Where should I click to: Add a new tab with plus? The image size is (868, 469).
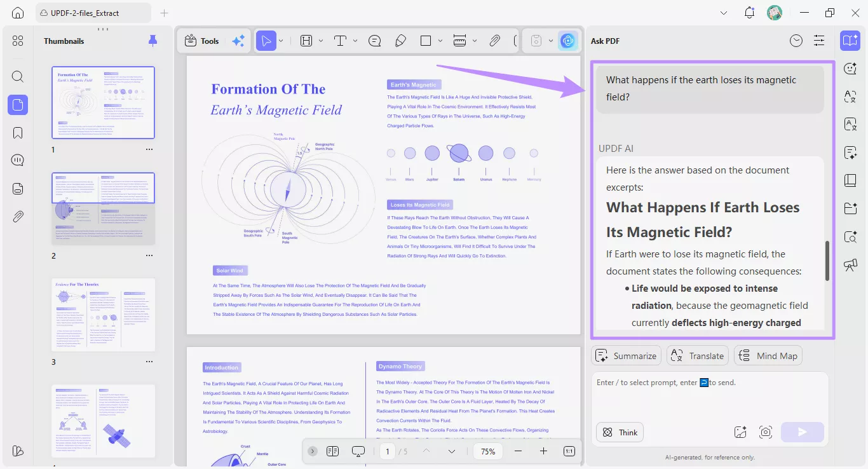165,13
